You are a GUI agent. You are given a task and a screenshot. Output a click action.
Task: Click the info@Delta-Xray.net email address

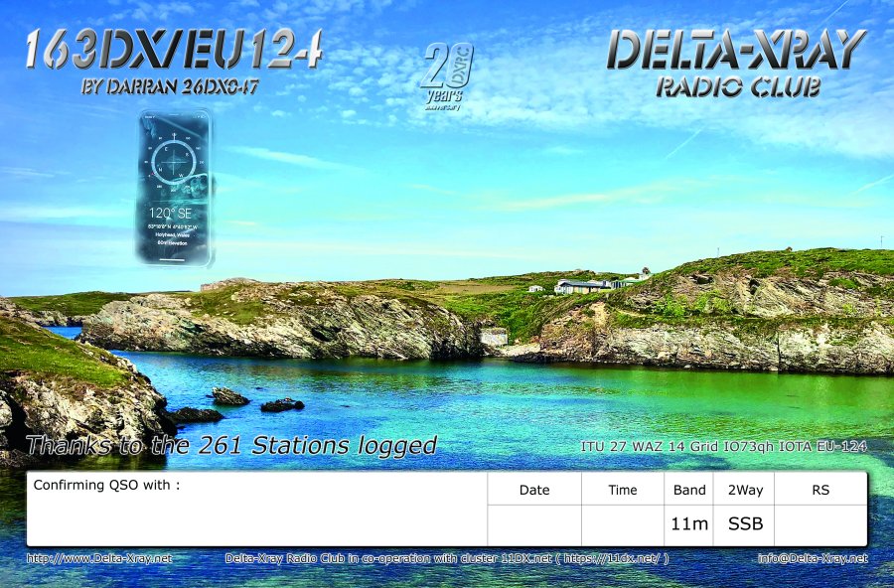tap(812, 558)
